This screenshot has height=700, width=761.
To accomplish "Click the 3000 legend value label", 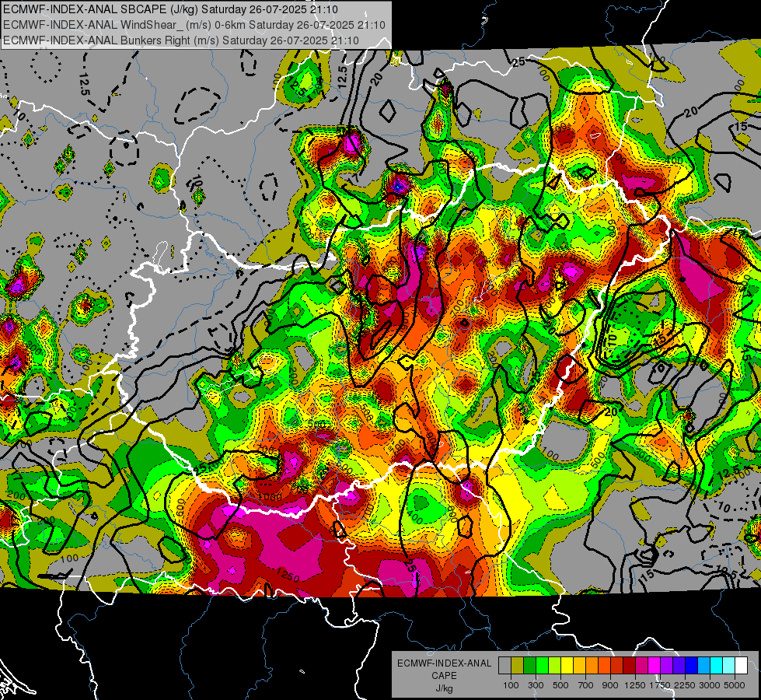I will pyautogui.click(x=710, y=685).
